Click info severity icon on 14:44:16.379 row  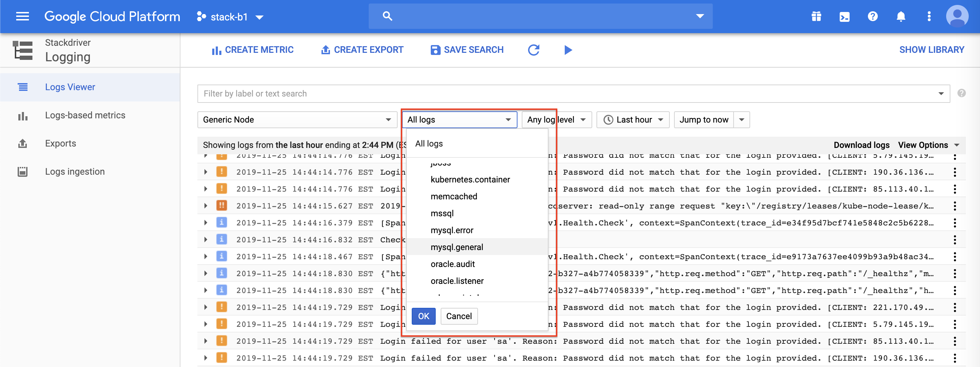pos(221,222)
